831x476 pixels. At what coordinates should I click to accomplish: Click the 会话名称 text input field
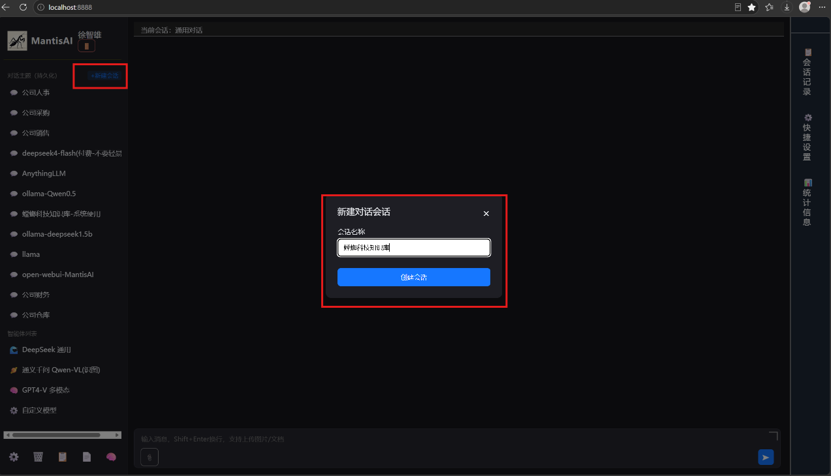click(414, 248)
